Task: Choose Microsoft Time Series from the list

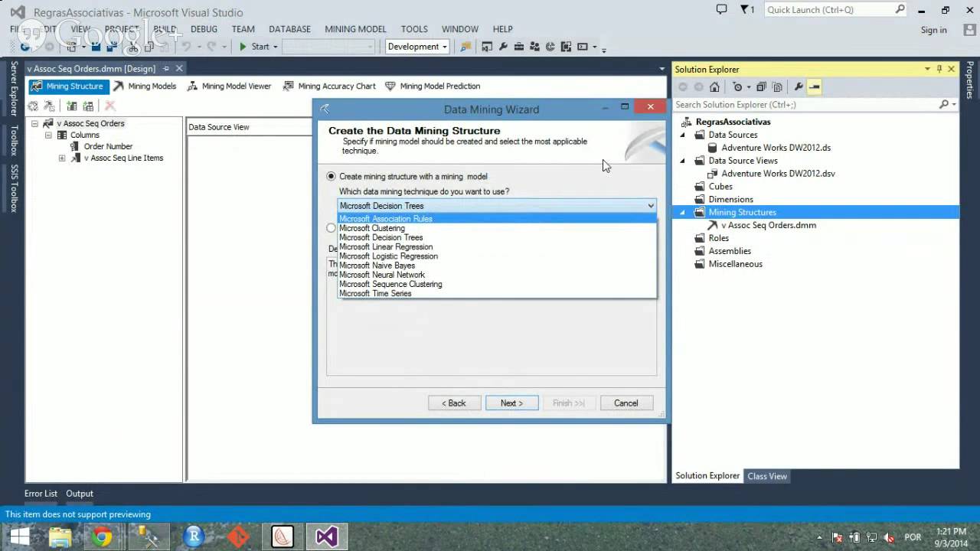Action: (x=497, y=293)
